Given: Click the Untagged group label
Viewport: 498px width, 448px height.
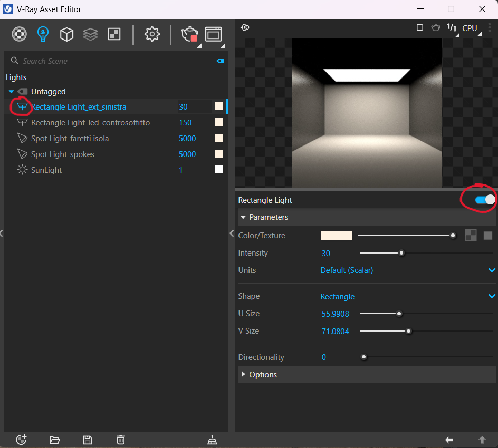Looking at the screenshot, I should (49, 92).
